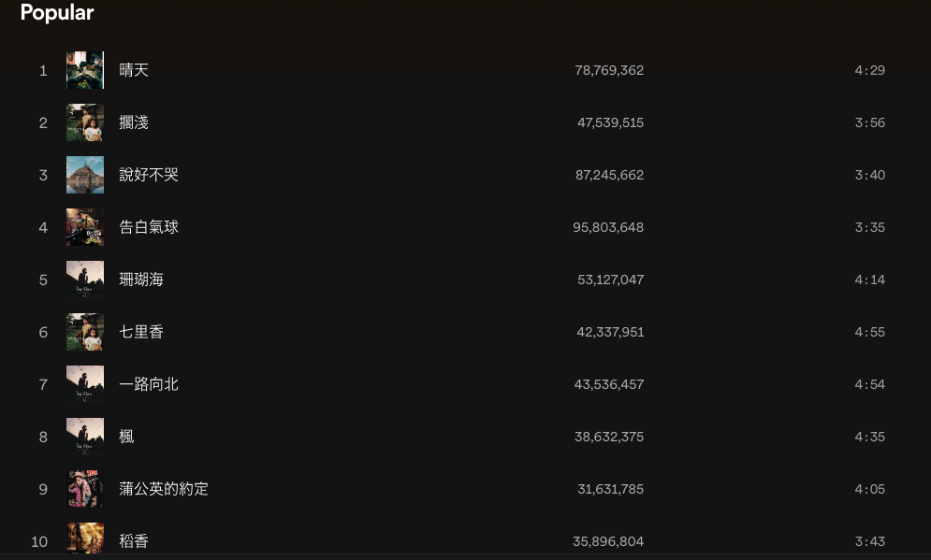Screen dimensions: 931x560
Task: Click the track name 珊瑚海
Action: coord(141,280)
